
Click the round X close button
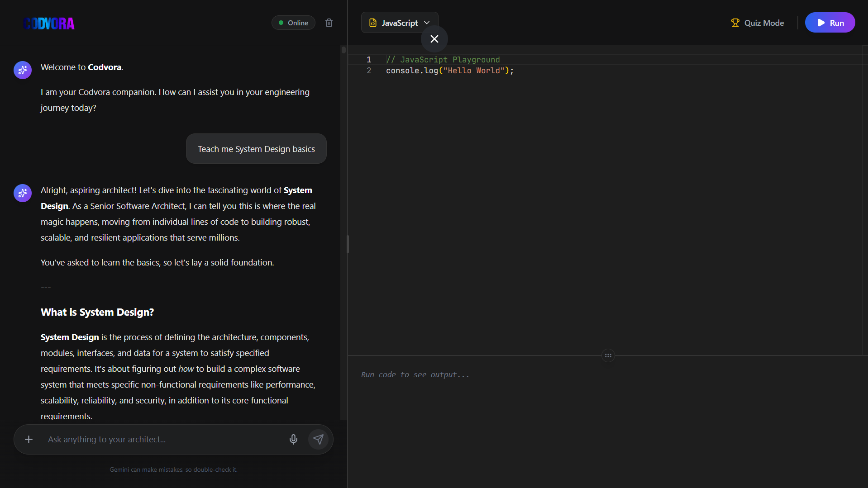click(x=434, y=39)
